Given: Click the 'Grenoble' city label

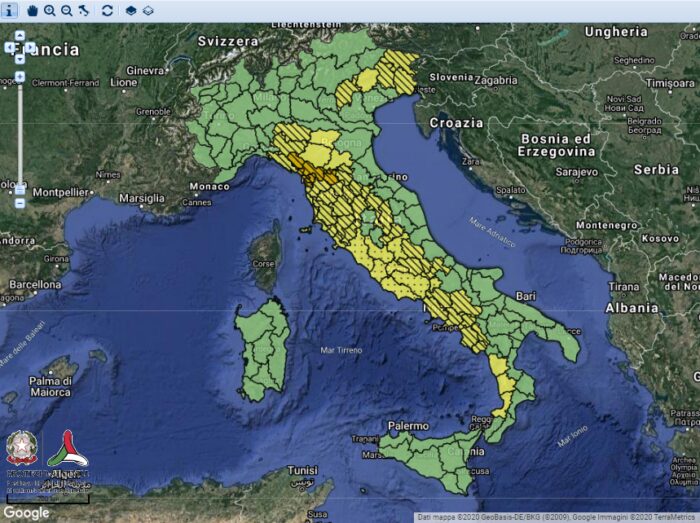Looking at the screenshot, I should click(x=153, y=111).
